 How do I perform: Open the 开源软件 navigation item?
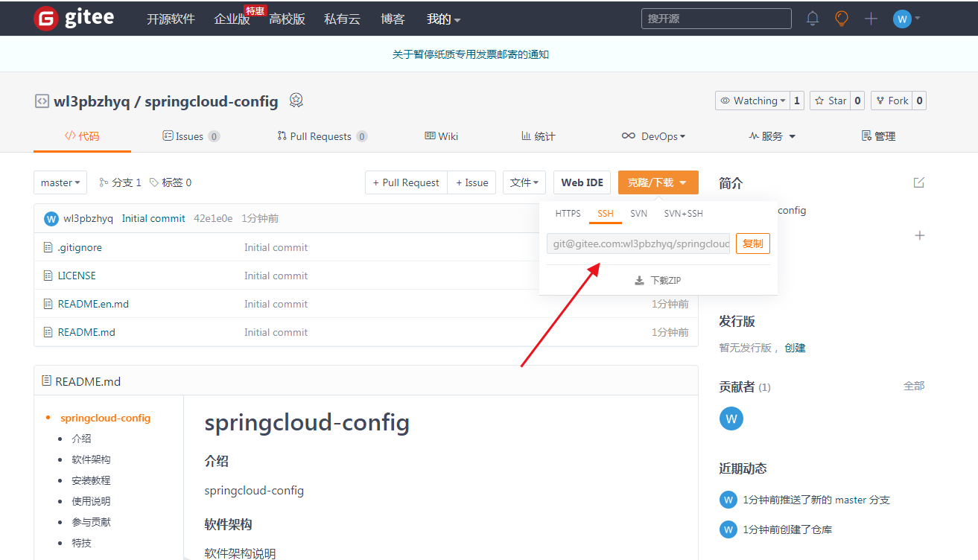click(171, 19)
